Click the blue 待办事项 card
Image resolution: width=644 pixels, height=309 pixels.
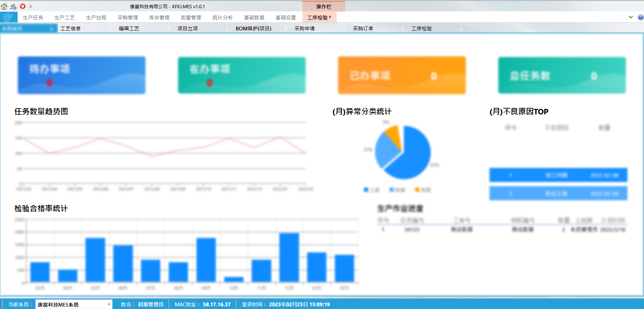pyautogui.click(x=82, y=75)
